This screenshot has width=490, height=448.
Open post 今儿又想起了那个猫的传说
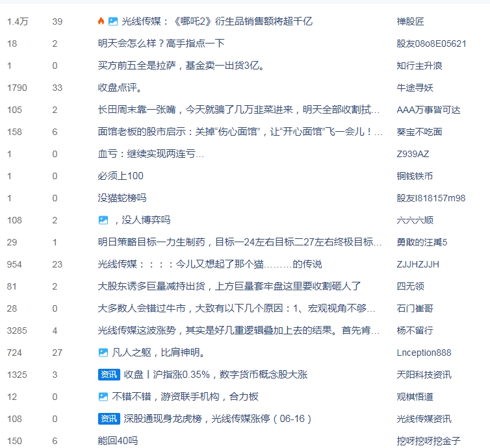(x=210, y=264)
